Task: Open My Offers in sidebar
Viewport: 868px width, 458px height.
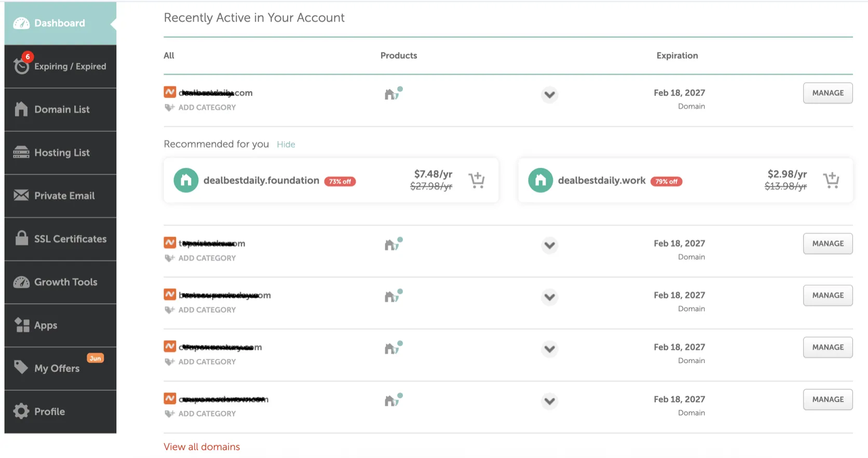Action: tap(60, 368)
